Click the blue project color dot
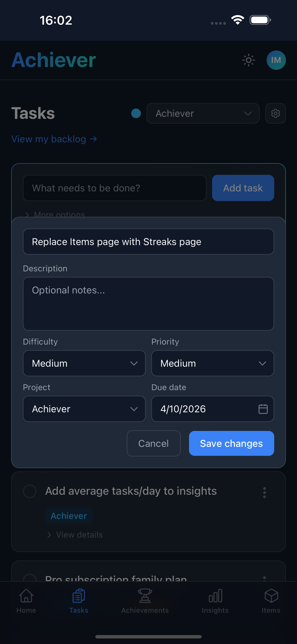Screen dimensions: 297x644 tap(136, 113)
